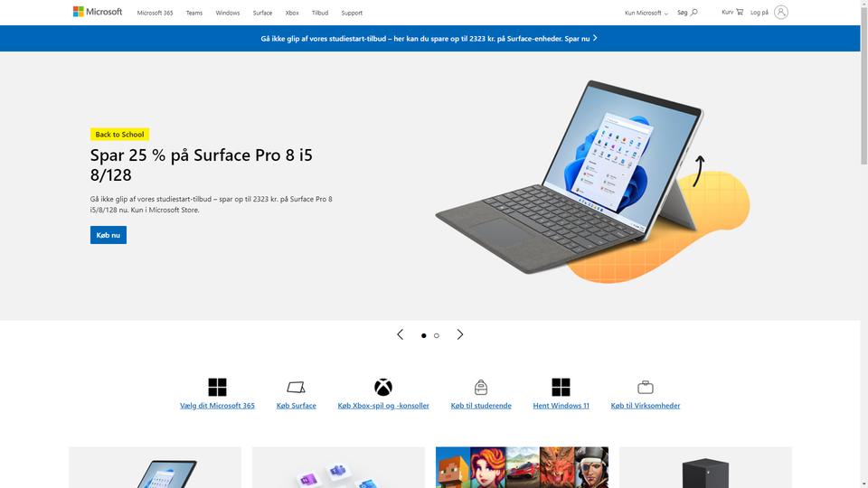The height and width of the screenshot is (488, 868).
Task: Open the Tilbud menu item
Action: pos(320,13)
